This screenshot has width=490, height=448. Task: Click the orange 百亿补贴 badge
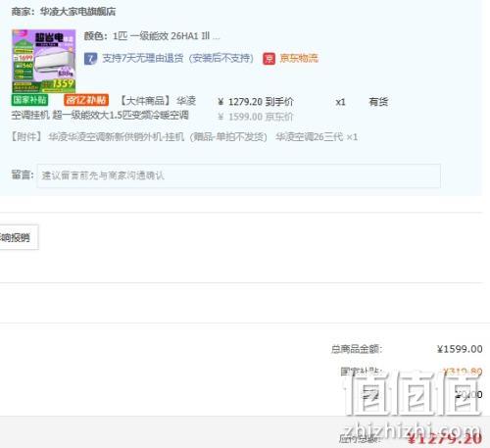pos(86,100)
